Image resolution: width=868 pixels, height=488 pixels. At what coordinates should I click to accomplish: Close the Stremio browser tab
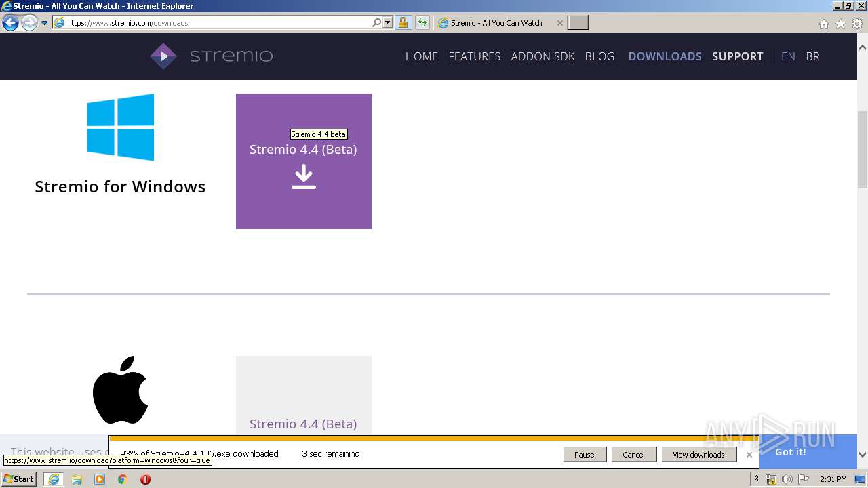559,23
